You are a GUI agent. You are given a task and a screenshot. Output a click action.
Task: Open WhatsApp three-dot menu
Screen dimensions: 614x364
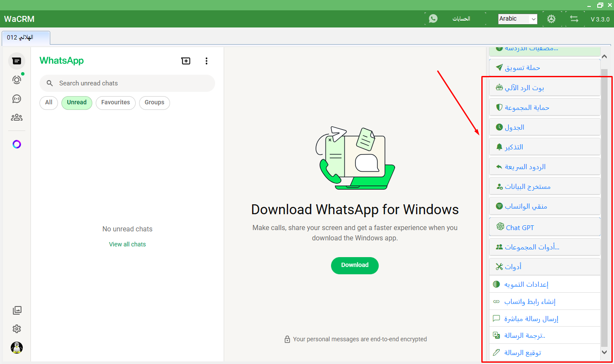point(207,61)
